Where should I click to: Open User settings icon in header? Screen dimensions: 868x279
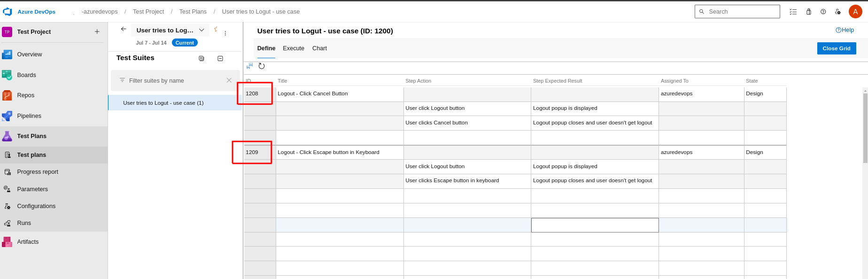[x=837, y=12]
